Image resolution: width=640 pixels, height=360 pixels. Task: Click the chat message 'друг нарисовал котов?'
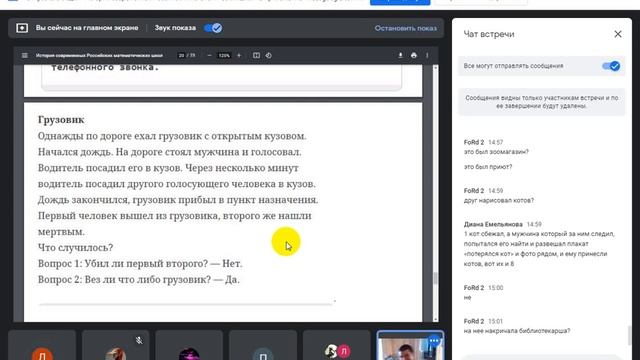coord(499,200)
